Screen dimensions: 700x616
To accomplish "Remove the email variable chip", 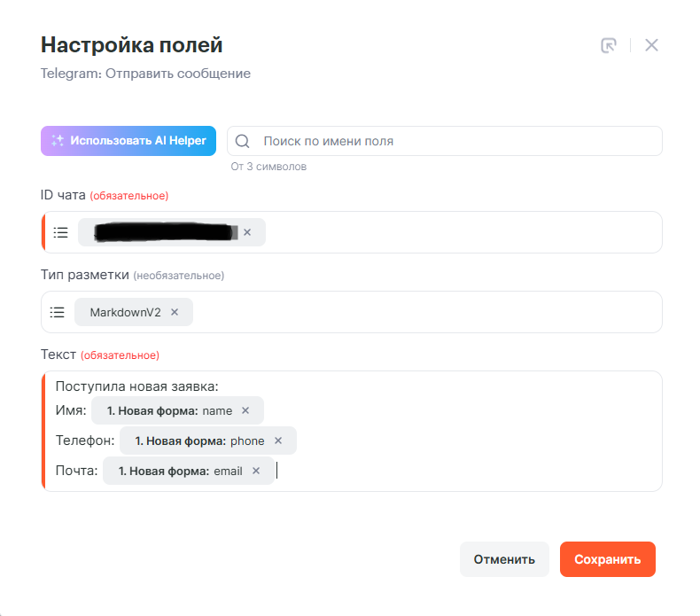I will [256, 471].
